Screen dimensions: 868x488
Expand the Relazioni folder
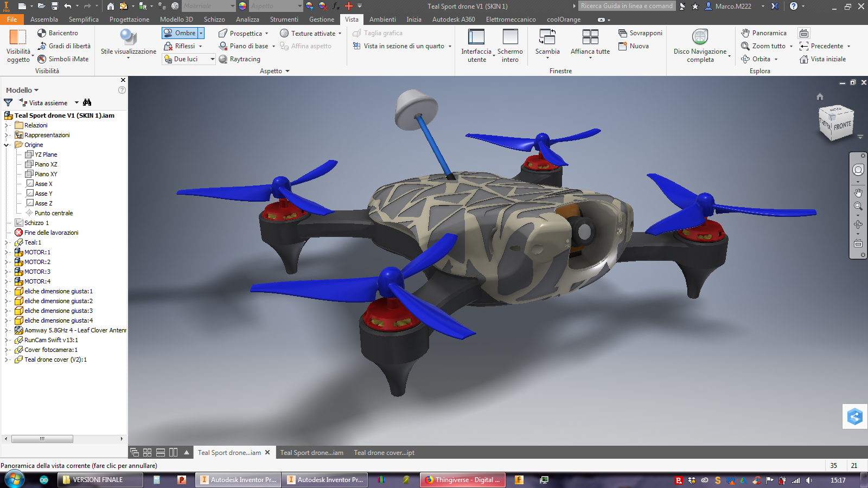[x=7, y=125]
